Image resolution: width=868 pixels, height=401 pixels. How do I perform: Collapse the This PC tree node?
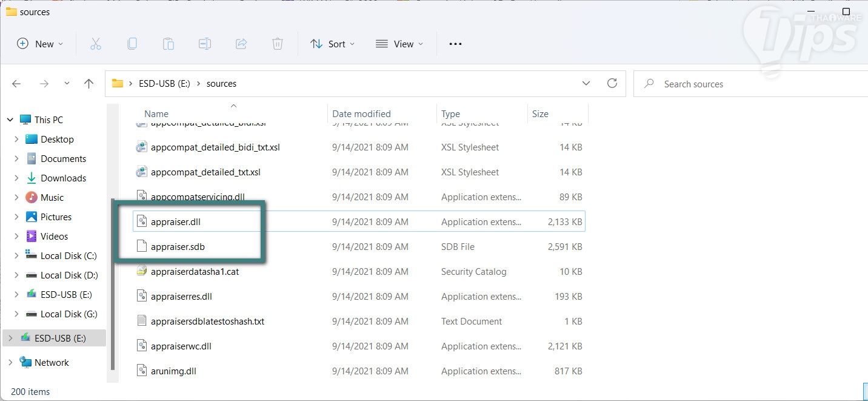pyautogui.click(x=10, y=120)
